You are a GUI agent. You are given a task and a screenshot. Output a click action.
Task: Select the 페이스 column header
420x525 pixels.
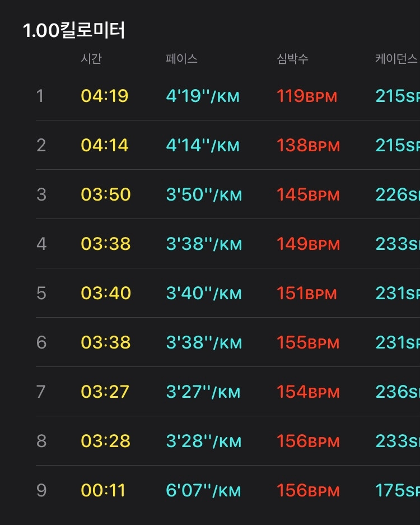pos(182,59)
